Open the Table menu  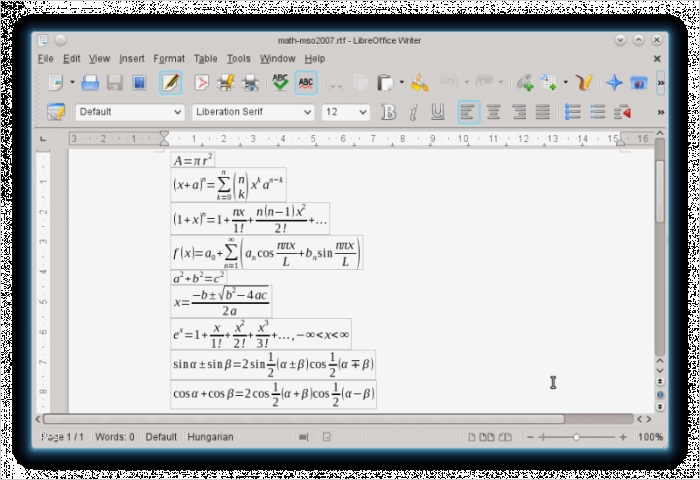(205, 58)
